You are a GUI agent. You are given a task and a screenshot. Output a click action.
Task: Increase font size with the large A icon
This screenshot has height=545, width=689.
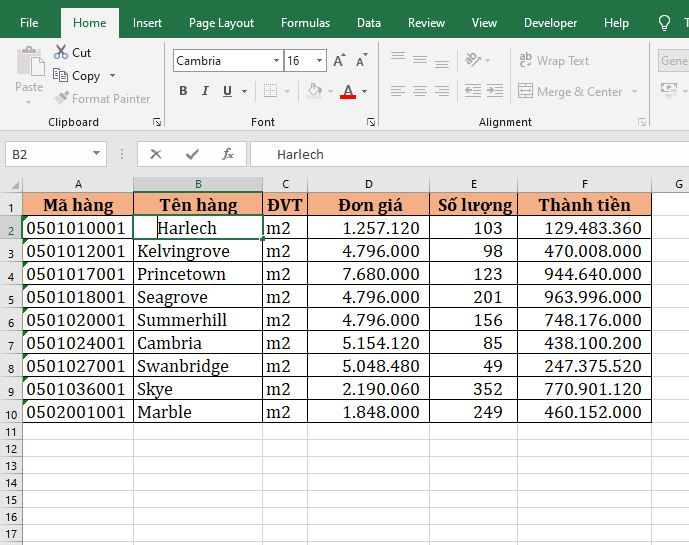tap(339, 61)
